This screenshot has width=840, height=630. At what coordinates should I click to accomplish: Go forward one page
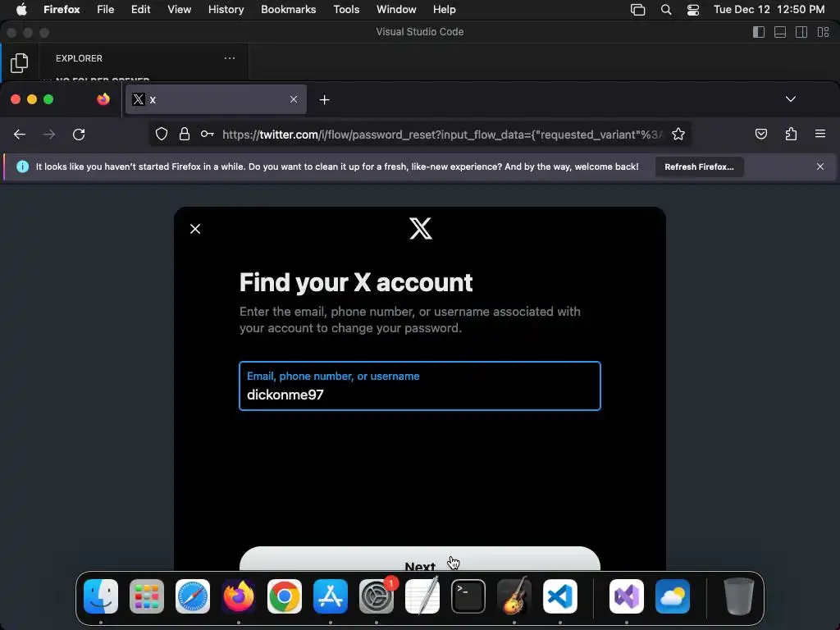pyautogui.click(x=48, y=135)
